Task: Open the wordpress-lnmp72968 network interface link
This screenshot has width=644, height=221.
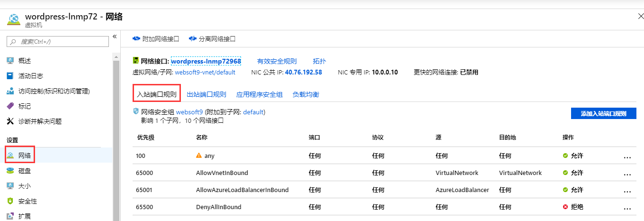Action: (x=206, y=61)
